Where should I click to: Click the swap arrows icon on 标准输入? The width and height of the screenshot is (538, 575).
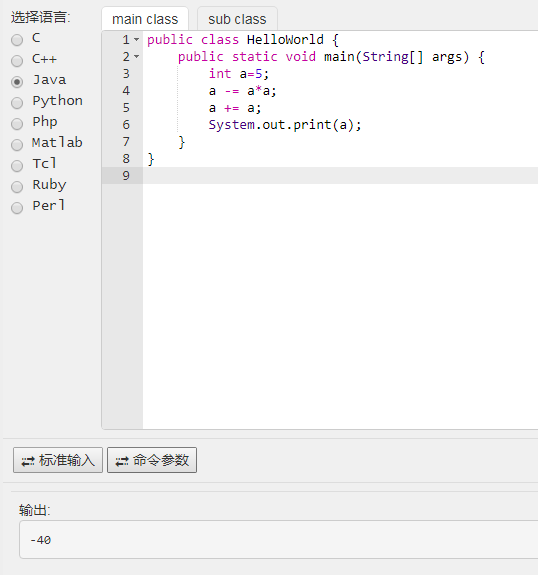[28, 461]
